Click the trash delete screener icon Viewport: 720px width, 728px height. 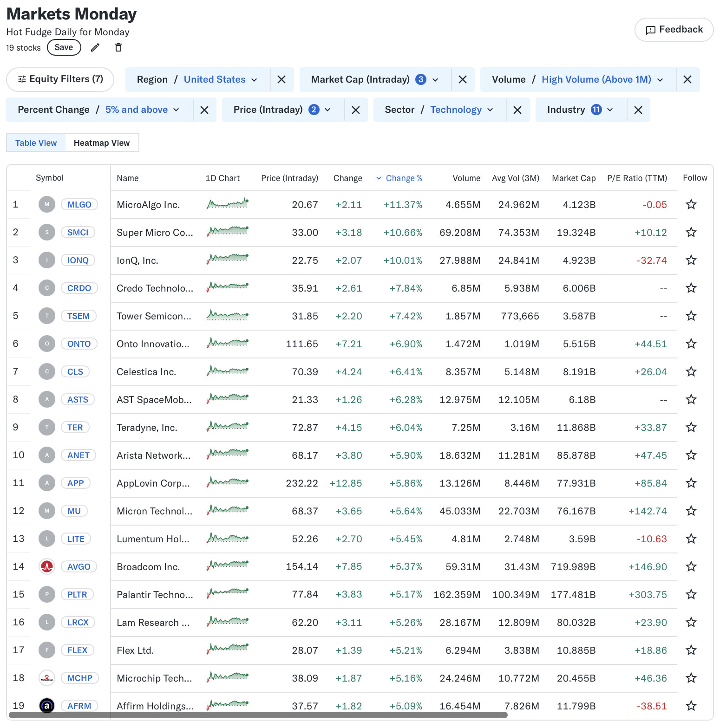click(118, 47)
